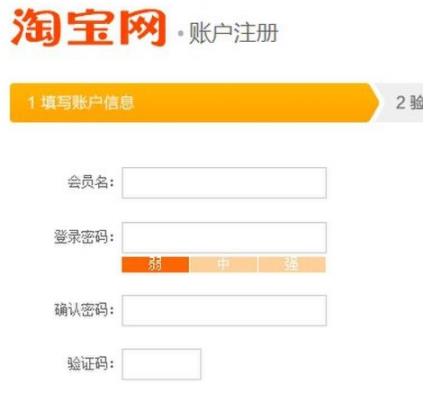The image size is (428, 416).
Task: Click the 中 password strength segment
Action: pyautogui.click(x=223, y=264)
